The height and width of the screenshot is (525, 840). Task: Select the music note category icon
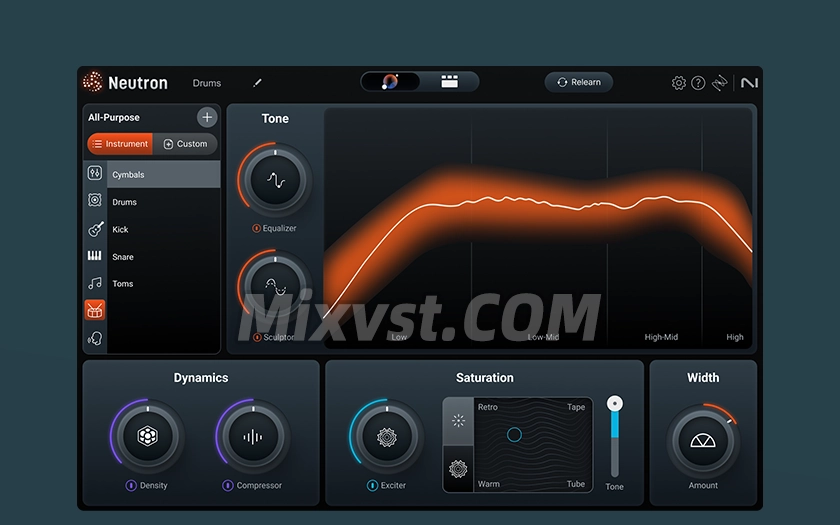point(95,283)
